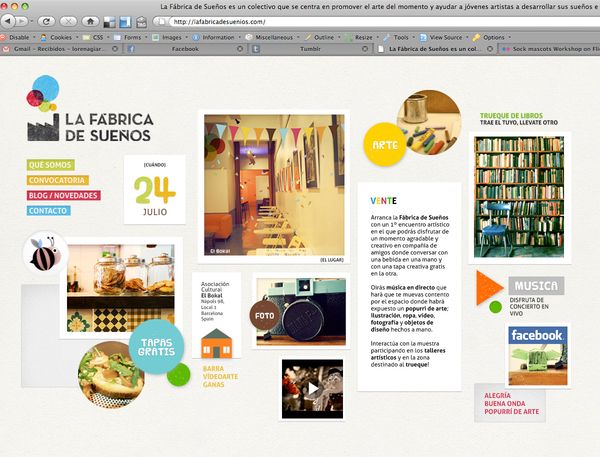Screen dimensions: 600x457
Task: Reload the page with the refresh button
Action: click(46, 21)
